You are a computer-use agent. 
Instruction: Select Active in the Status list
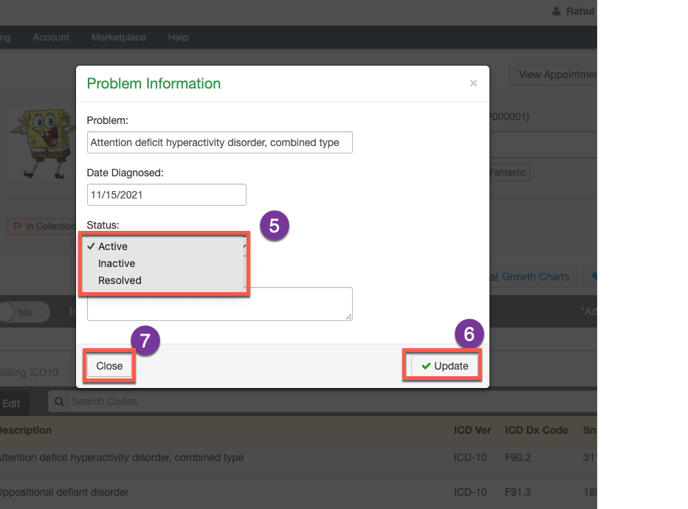tap(112, 246)
